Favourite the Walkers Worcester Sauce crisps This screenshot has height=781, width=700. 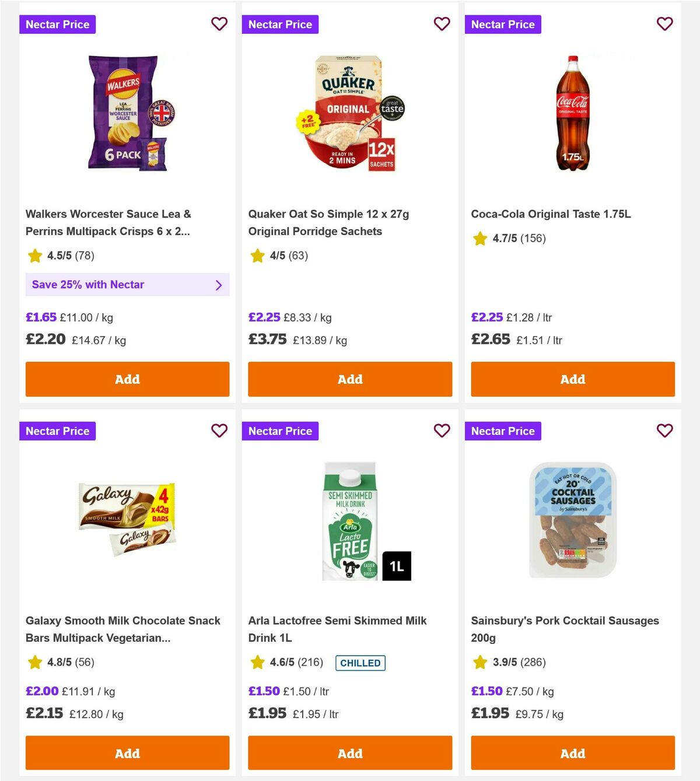tap(219, 24)
